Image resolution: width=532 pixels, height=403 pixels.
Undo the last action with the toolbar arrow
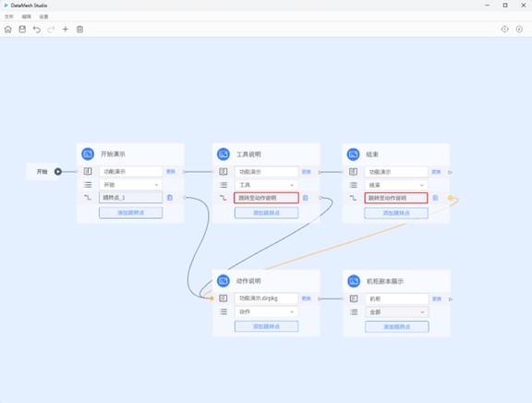click(x=37, y=30)
